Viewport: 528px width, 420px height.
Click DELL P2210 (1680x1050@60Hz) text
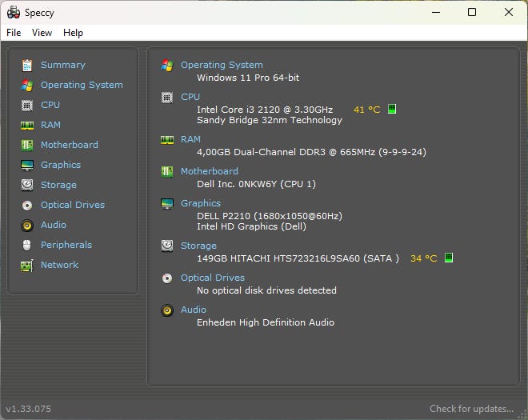click(x=270, y=216)
